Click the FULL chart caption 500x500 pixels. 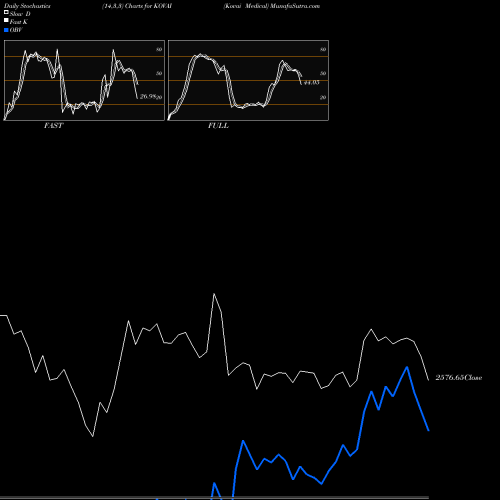[x=218, y=126]
